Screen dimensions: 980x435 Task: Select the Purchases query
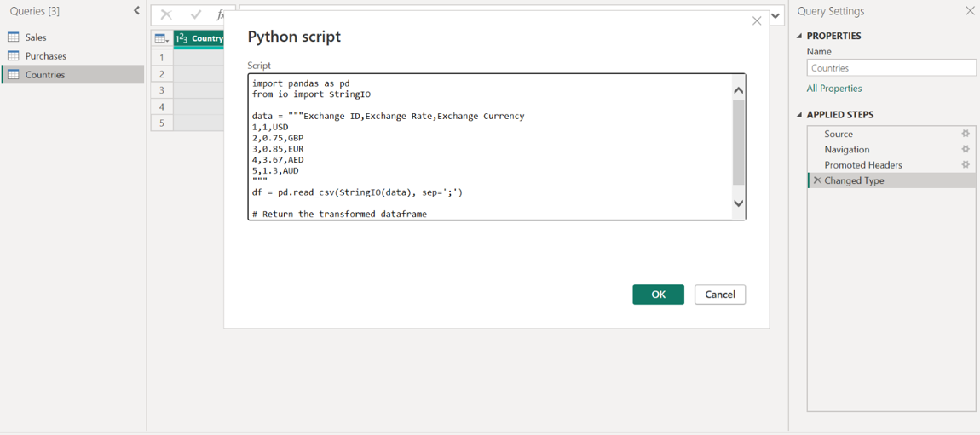(45, 56)
